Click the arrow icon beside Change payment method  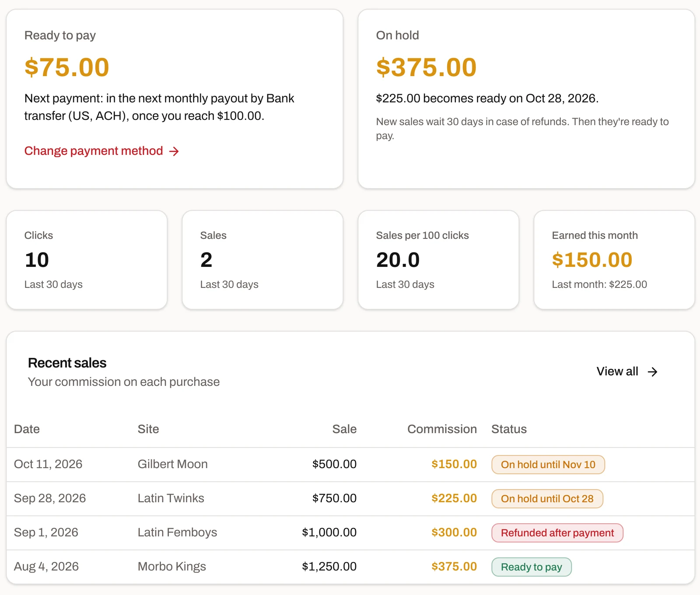[174, 151]
